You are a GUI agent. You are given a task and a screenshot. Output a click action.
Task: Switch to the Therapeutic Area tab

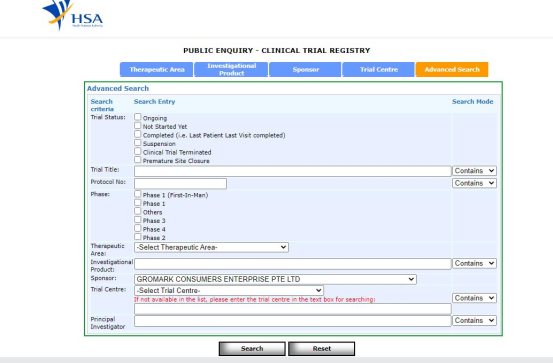(x=157, y=69)
